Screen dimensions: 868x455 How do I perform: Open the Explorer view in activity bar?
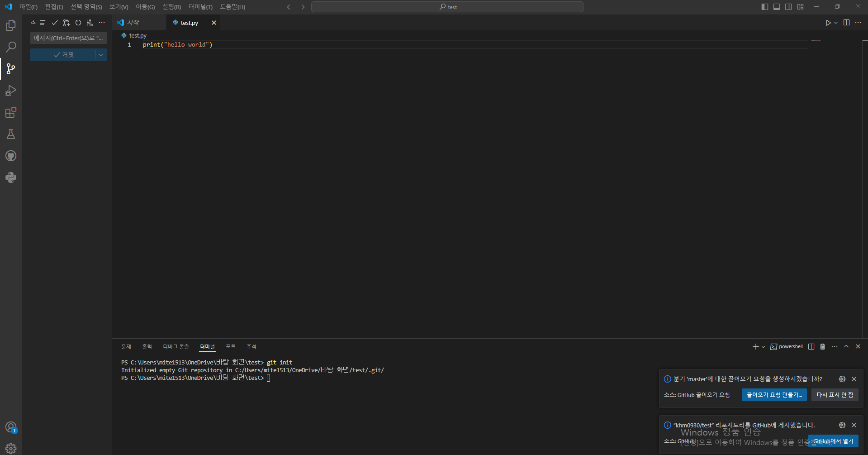(x=11, y=25)
